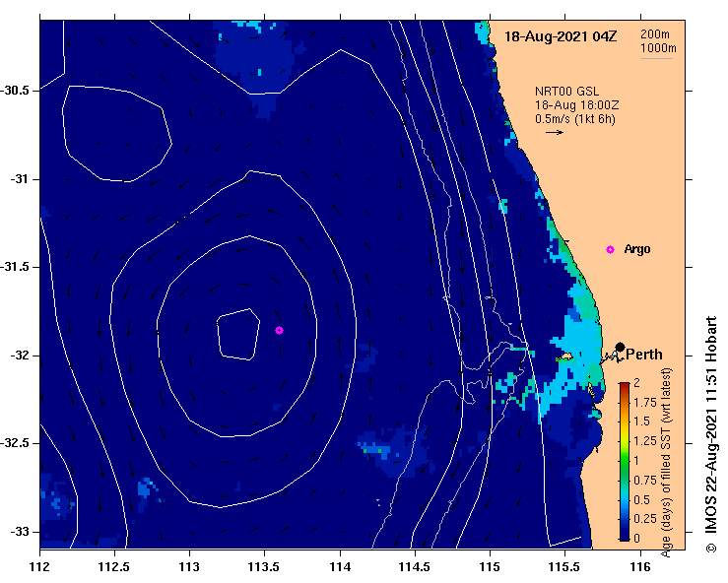The width and height of the screenshot is (728, 583).
Task: Click the '115' longitude tick label
Action: tap(490, 567)
